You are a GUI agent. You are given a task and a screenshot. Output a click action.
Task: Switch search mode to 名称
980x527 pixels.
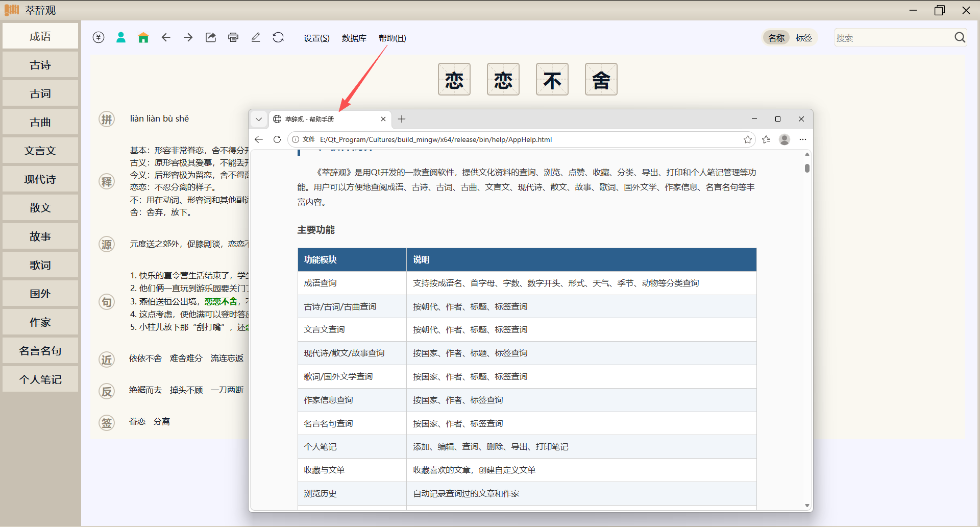point(776,38)
